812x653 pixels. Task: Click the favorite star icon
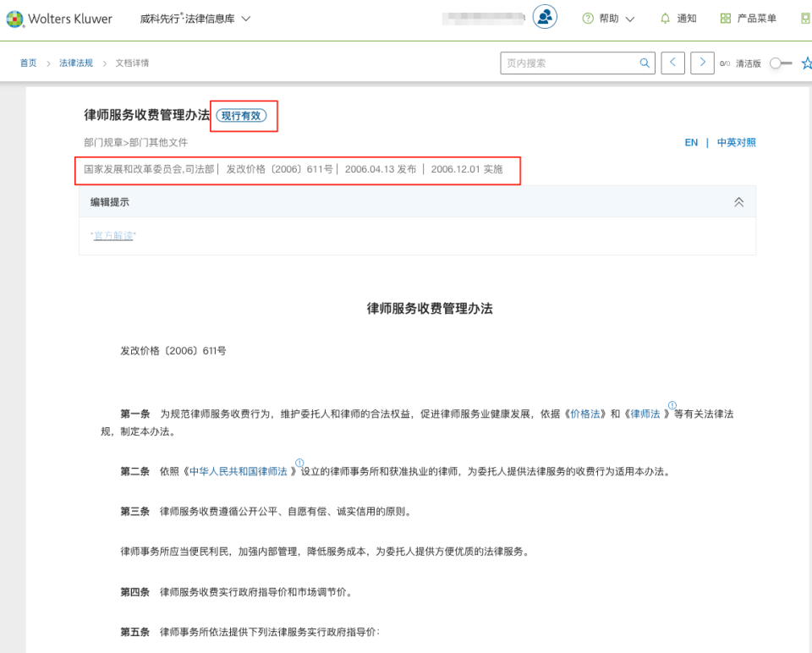point(806,63)
